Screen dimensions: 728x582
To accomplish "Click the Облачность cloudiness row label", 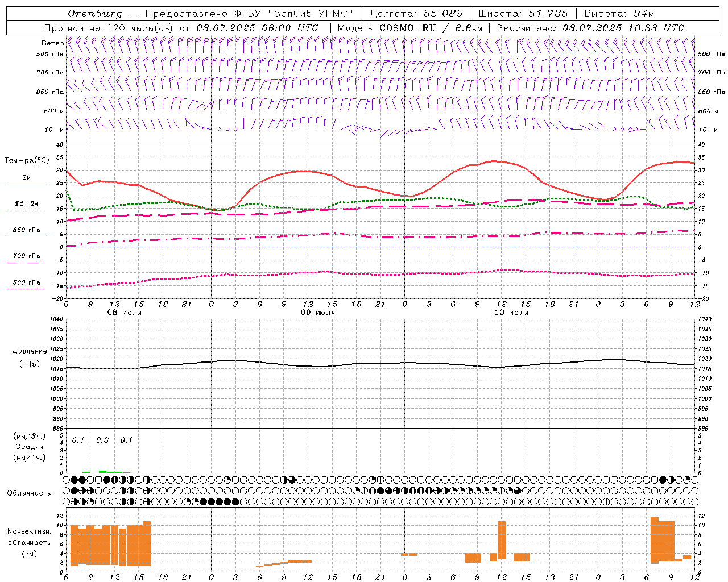I will [29, 493].
